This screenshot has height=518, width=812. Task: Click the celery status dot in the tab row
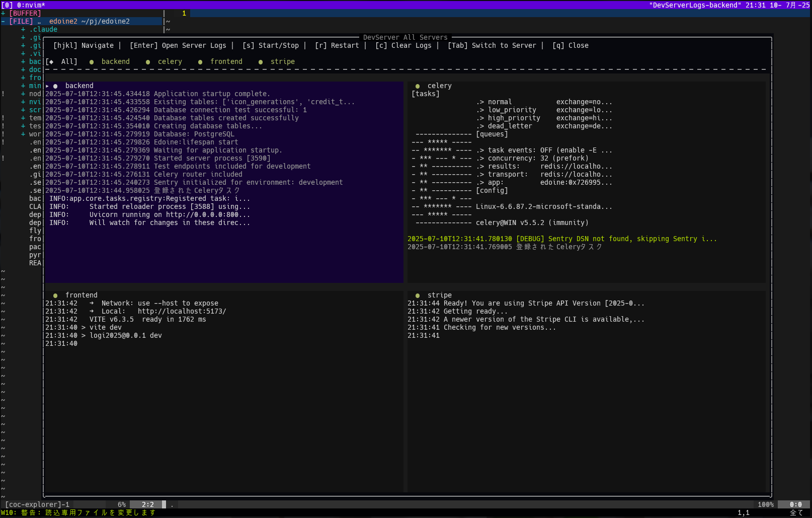[x=148, y=62]
